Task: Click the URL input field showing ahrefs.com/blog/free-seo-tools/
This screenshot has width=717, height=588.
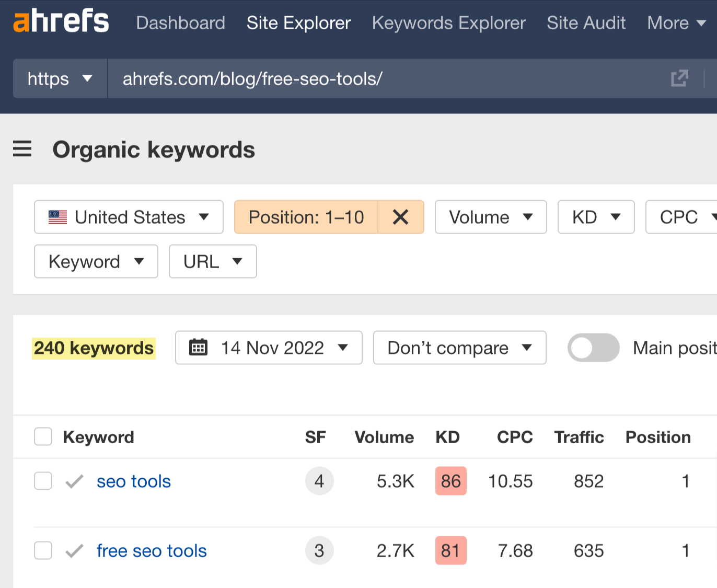Action: tap(252, 78)
